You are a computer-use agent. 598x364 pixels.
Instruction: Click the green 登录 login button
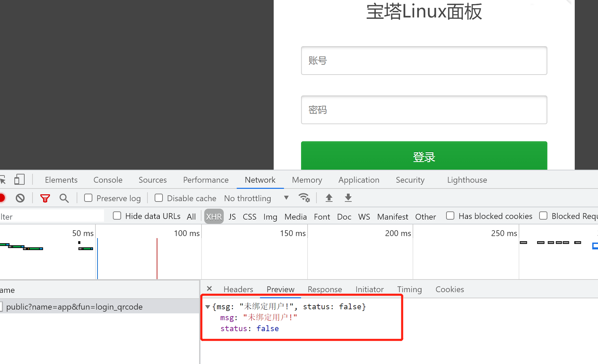[424, 156]
